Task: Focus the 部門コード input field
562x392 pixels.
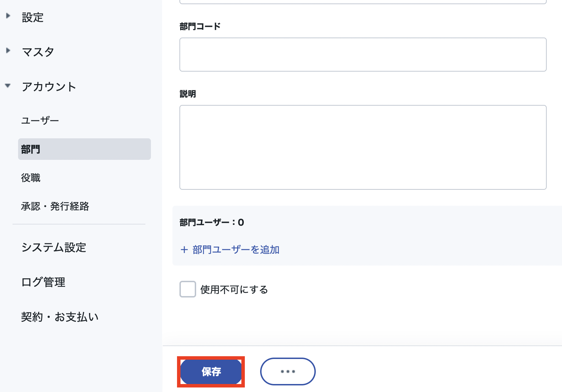Action: (x=363, y=55)
